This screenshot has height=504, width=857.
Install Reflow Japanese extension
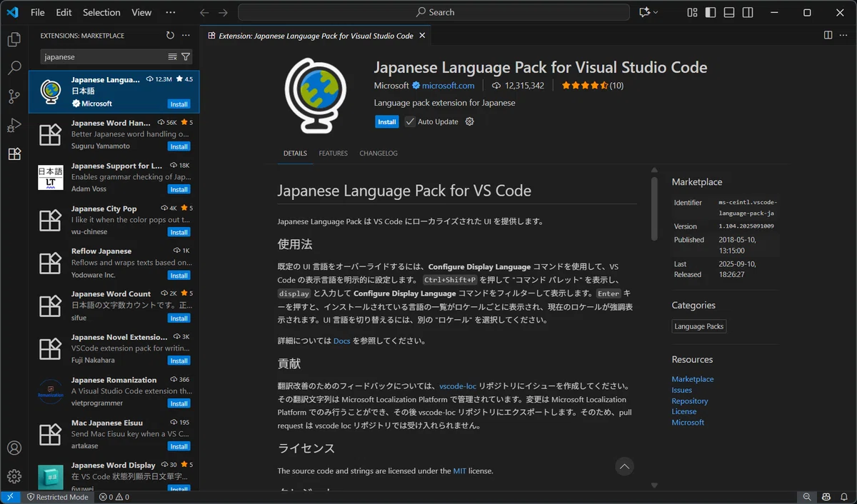pos(179,275)
